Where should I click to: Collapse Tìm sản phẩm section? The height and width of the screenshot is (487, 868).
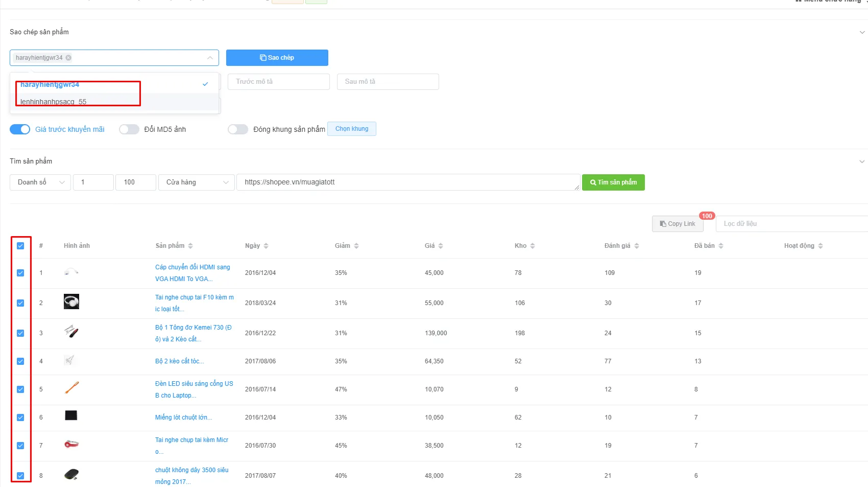click(x=862, y=161)
